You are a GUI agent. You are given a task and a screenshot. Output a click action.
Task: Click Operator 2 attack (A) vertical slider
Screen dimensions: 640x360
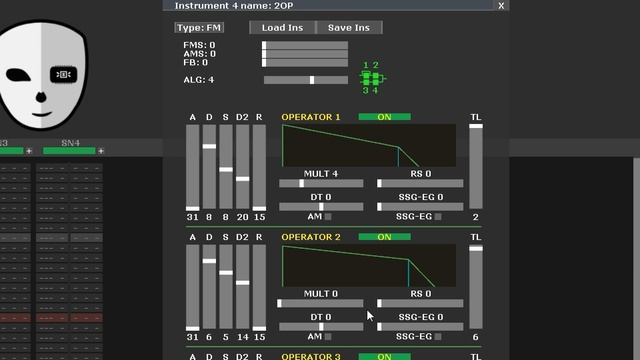tap(193, 287)
